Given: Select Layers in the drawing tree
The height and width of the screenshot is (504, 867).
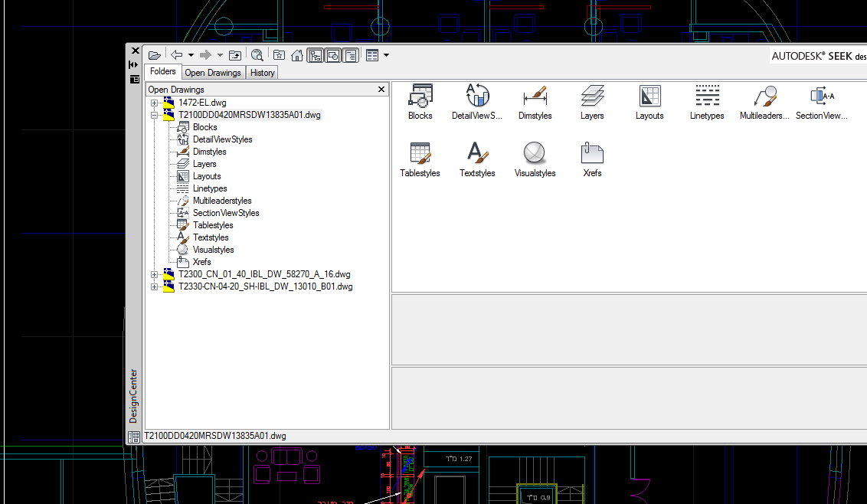Looking at the screenshot, I should click(204, 164).
